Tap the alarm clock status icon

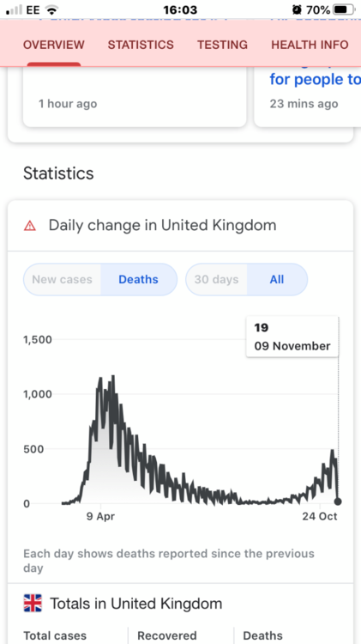click(x=297, y=9)
